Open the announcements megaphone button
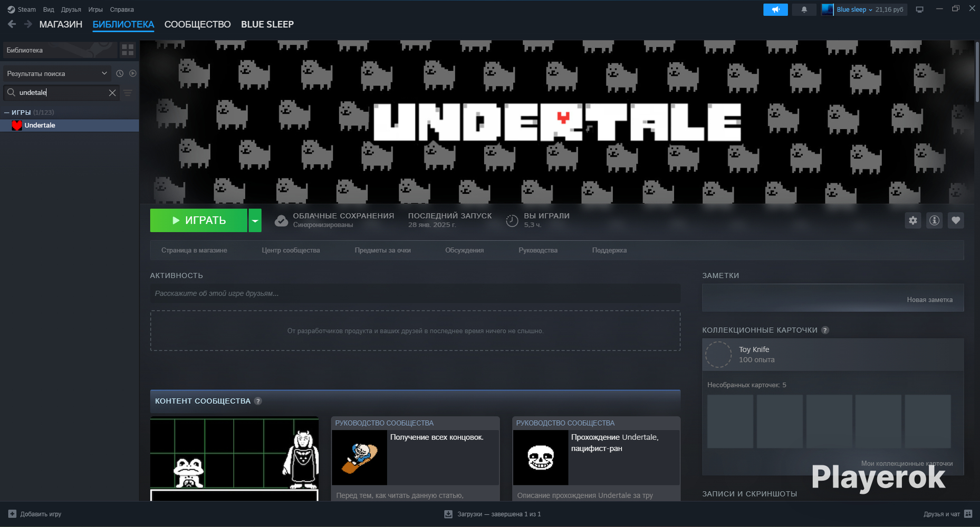Viewport: 980px width, 527px height. pos(775,9)
